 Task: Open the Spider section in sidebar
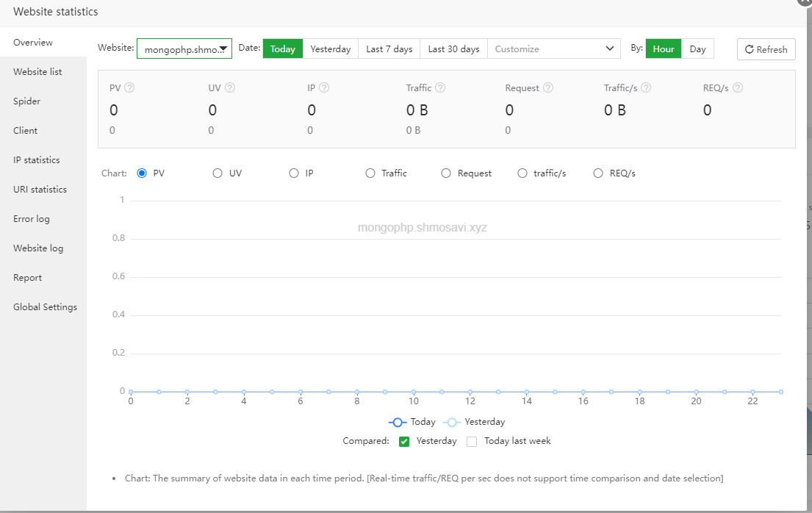pos(27,101)
